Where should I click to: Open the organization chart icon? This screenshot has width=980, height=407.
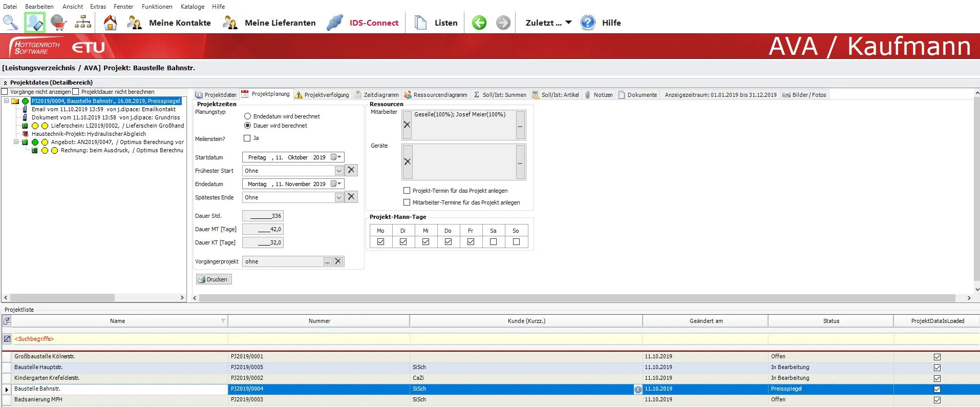coord(83,23)
